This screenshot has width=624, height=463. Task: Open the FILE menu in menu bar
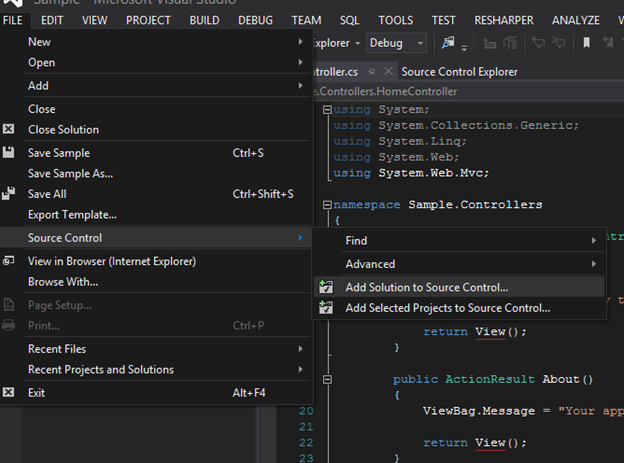pos(13,20)
